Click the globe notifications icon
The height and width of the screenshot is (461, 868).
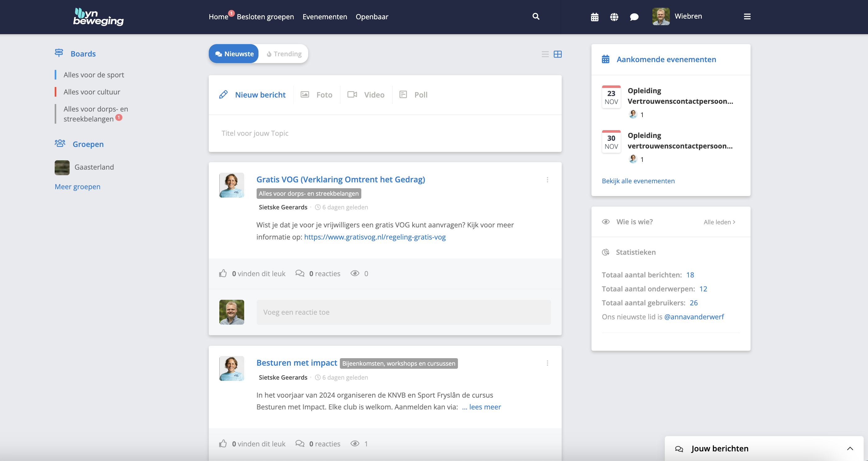(614, 17)
